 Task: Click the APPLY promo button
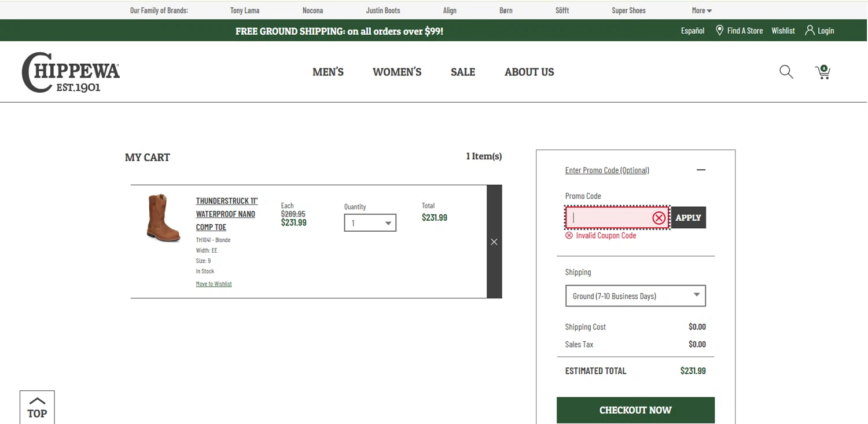tap(689, 218)
